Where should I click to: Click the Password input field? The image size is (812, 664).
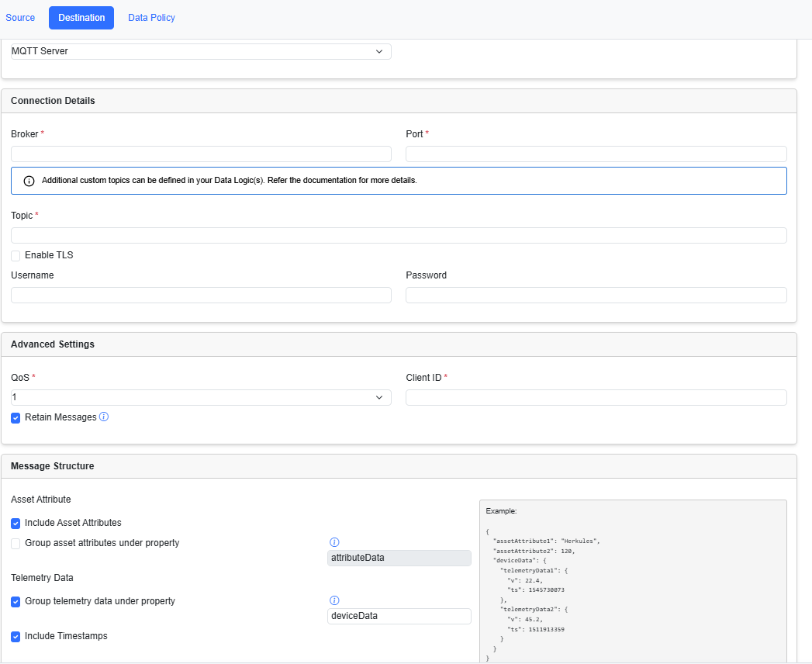click(x=596, y=296)
